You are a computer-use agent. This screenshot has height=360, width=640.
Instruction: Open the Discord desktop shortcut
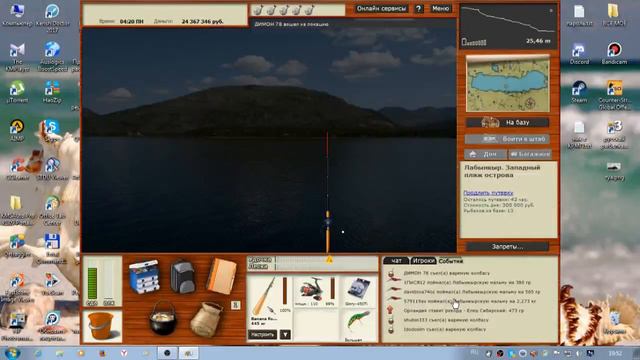click(x=579, y=53)
